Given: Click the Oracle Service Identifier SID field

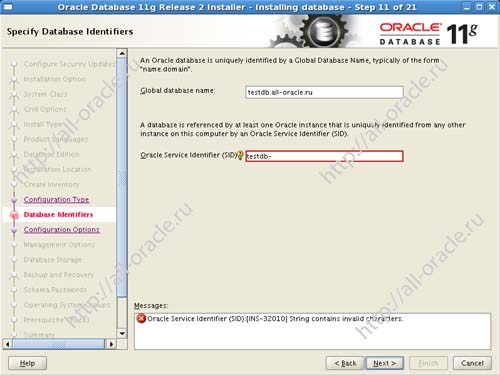Looking at the screenshot, I should [x=324, y=156].
